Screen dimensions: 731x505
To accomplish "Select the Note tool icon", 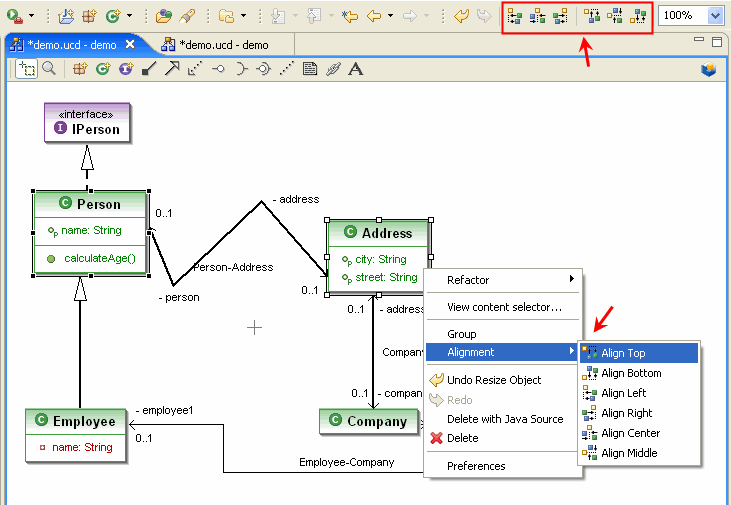I will 310,69.
